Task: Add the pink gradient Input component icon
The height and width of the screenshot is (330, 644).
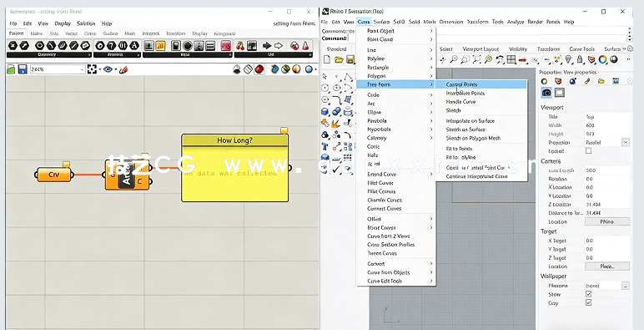Action: (226, 45)
